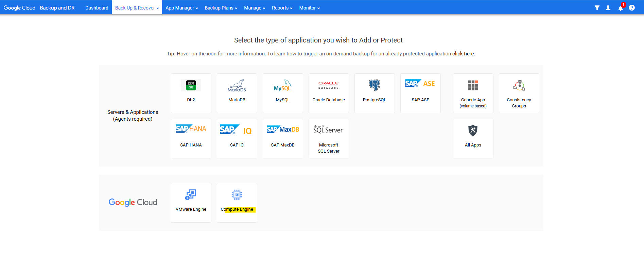Select the VMware Engine icon
Viewport: 644px width, 260px height.
pos(191,195)
